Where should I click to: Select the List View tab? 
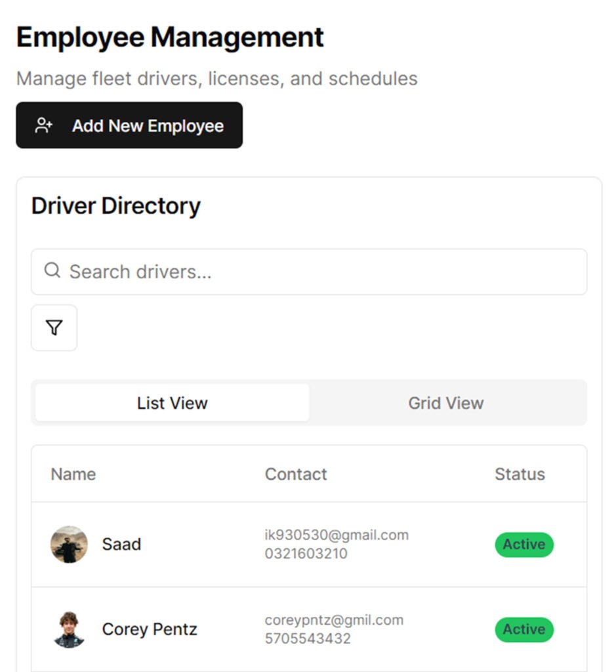172,403
